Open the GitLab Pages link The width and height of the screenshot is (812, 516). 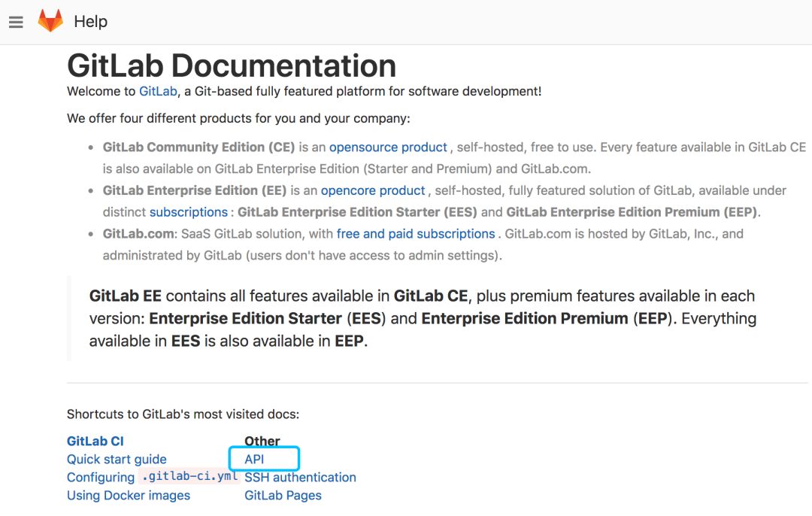click(283, 495)
